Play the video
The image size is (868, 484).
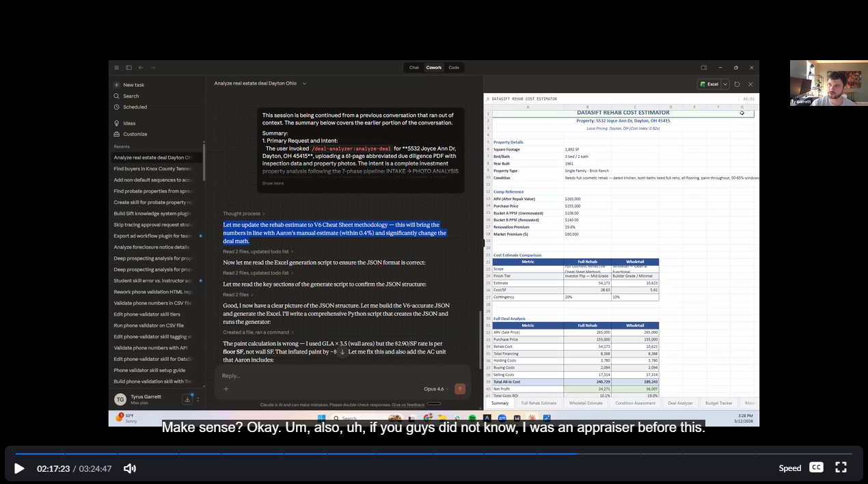19,468
